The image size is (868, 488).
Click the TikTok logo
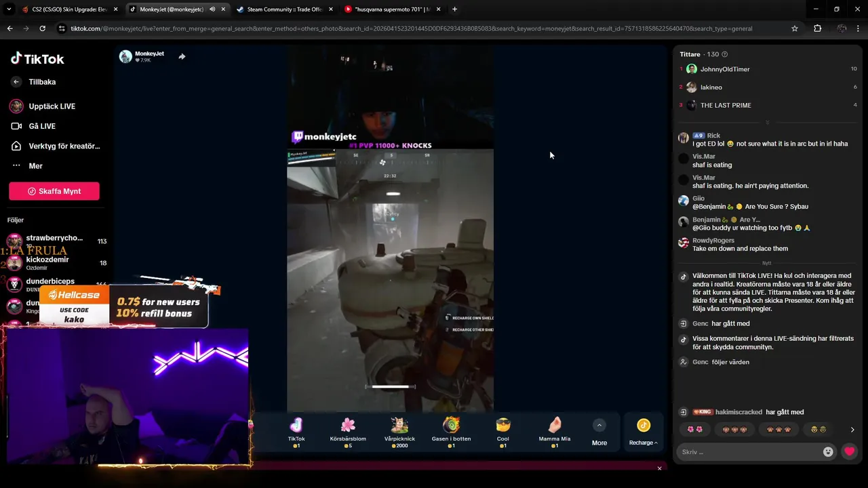coord(37,59)
